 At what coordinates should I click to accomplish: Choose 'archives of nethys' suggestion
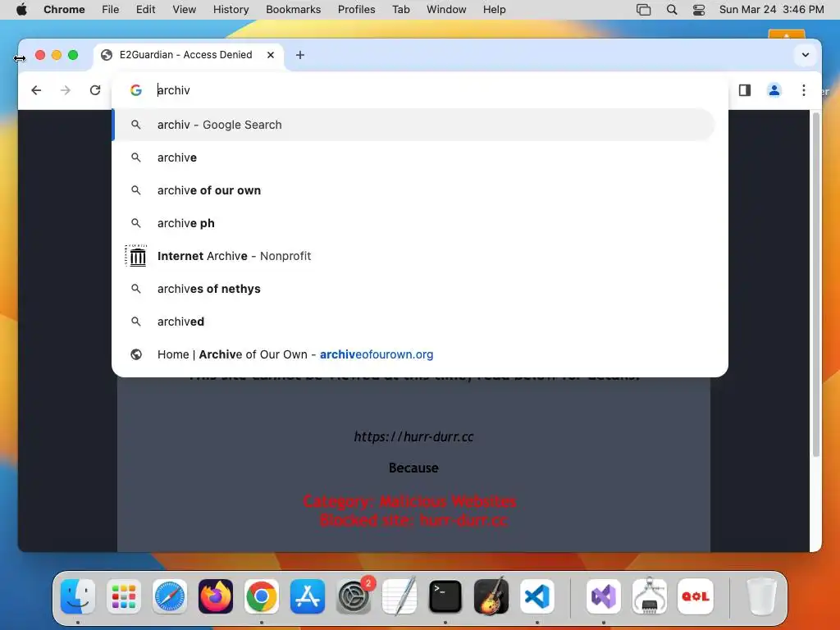[414, 289]
